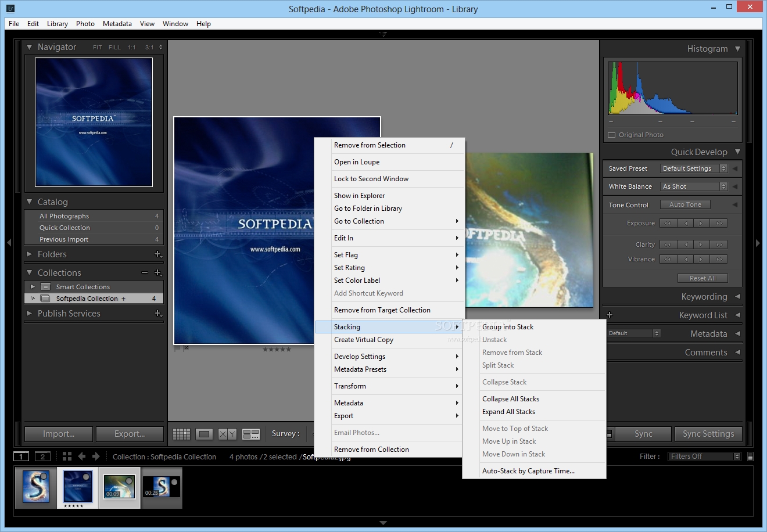Select Survey view icon in toolbar
The image size is (767, 532).
tap(251, 434)
